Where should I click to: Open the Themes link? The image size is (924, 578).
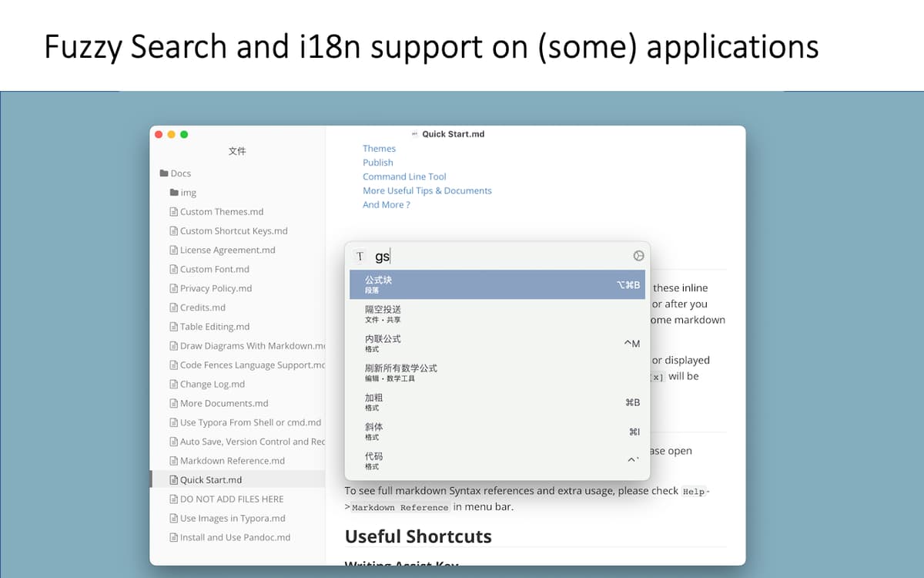(379, 148)
